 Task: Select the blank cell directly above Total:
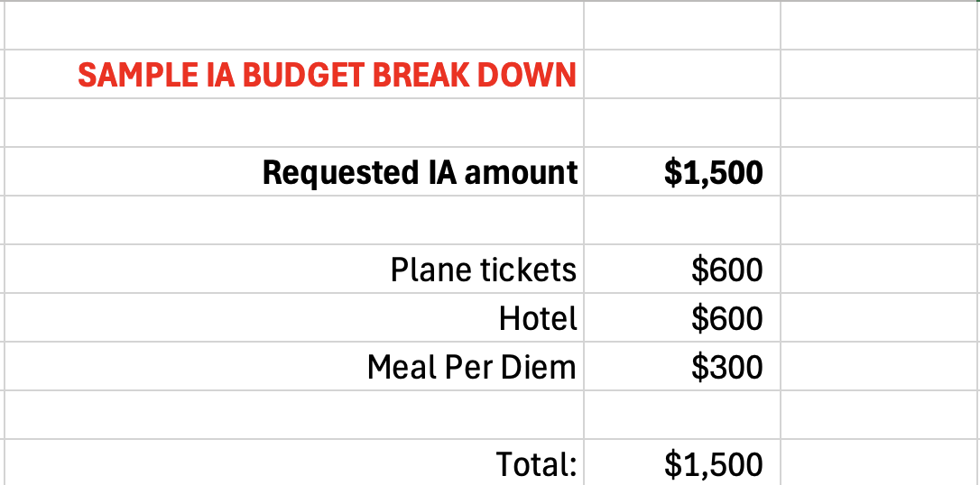point(294,415)
